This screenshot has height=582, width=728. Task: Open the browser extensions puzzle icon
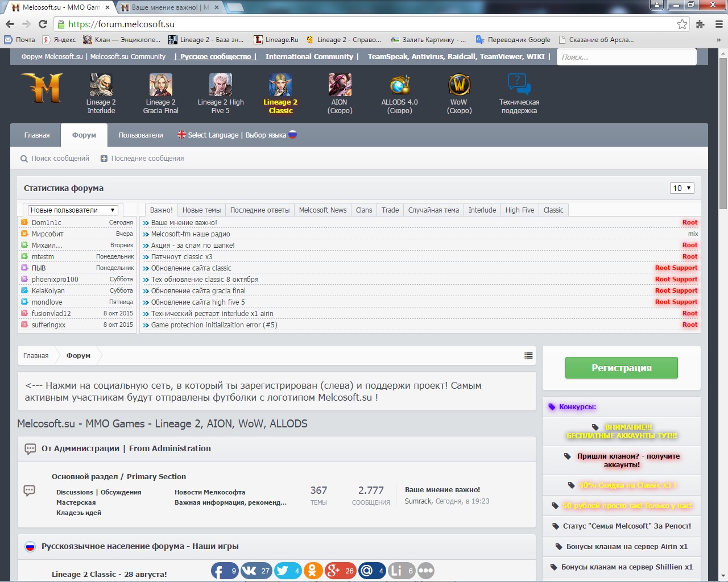[x=700, y=24]
